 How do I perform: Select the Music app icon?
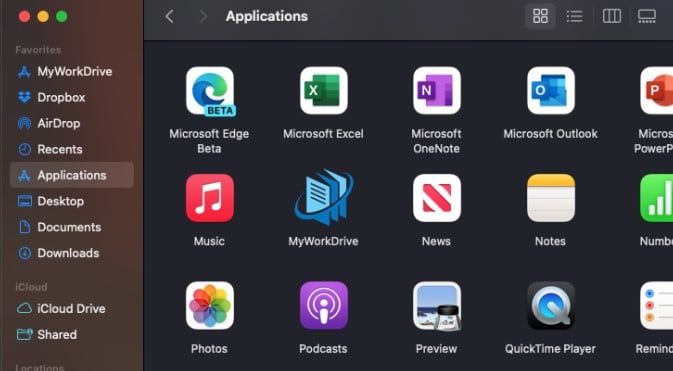tap(210, 198)
